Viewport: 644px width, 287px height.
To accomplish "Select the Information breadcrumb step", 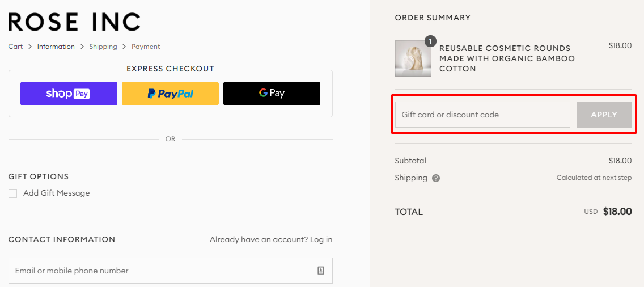I will pyautogui.click(x=56, y=47).
